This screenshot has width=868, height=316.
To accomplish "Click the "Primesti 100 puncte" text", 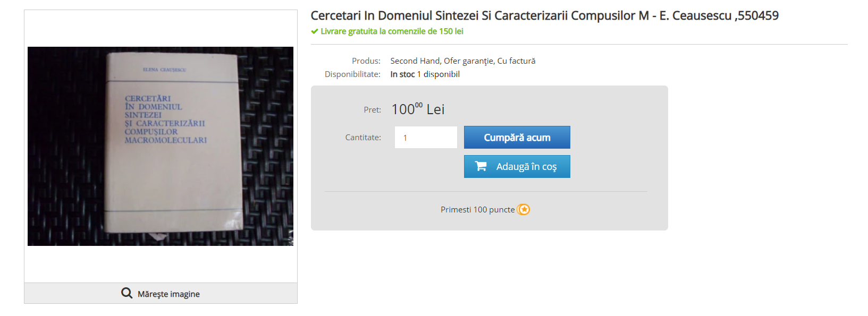I will tap(477, 210).
